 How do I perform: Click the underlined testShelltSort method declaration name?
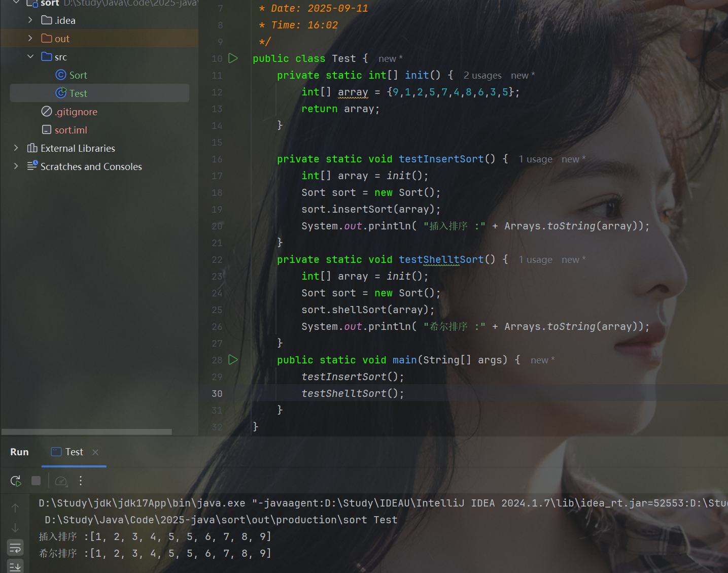tap(441, 260)
